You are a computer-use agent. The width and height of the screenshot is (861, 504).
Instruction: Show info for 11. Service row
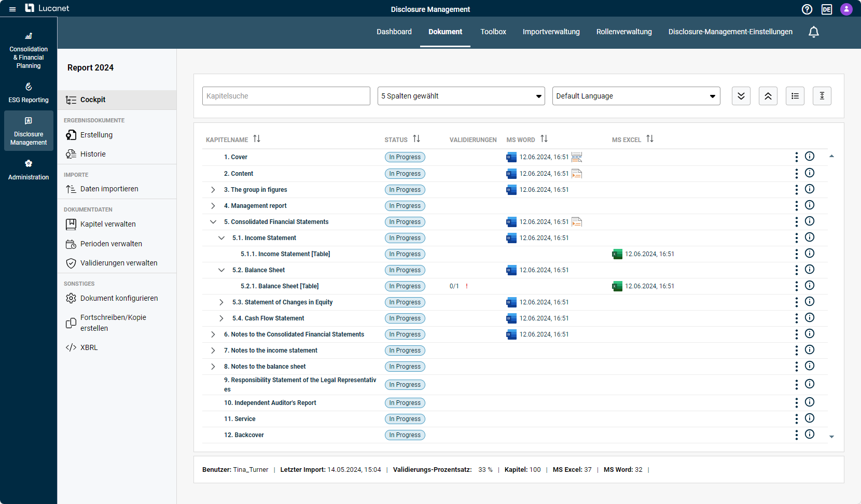tap(810, 418)
